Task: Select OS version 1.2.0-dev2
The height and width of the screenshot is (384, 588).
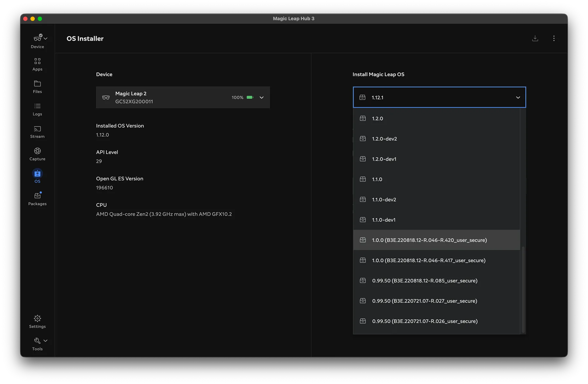Action: tap(436, 139)
